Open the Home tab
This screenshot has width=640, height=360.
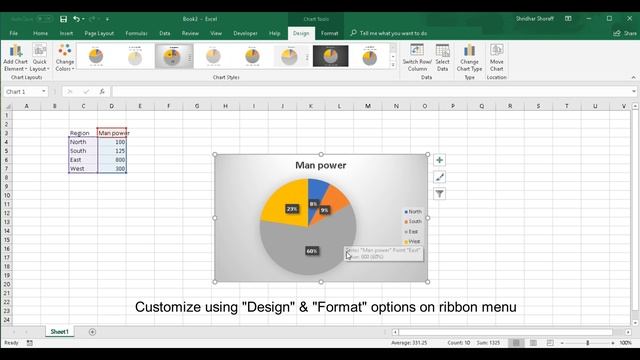40,33
